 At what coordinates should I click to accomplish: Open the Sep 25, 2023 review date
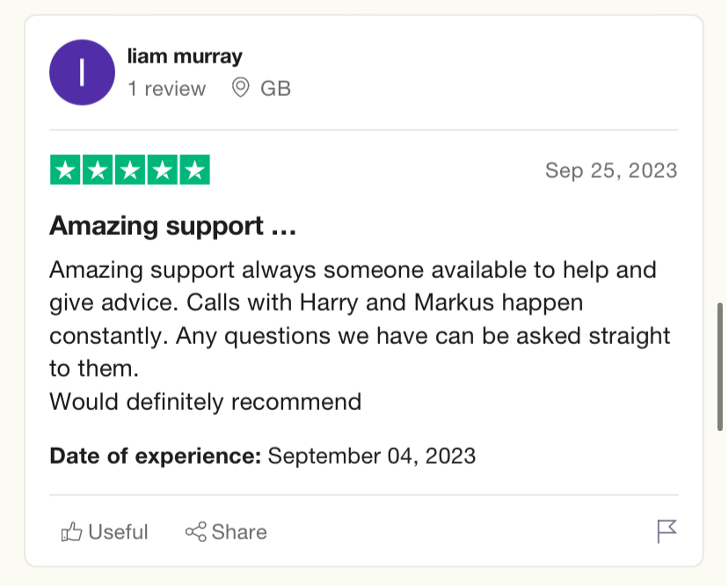(x=611, y=171)
